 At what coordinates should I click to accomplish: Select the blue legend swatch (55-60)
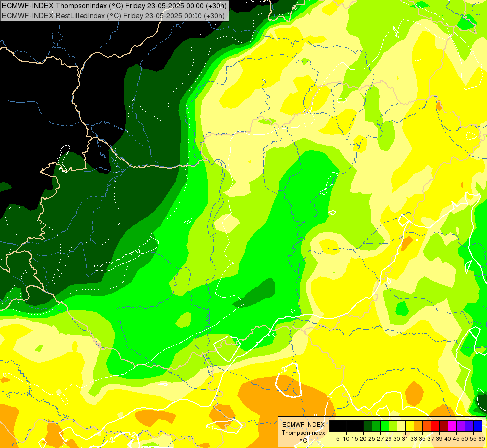[x=478, y=426]
